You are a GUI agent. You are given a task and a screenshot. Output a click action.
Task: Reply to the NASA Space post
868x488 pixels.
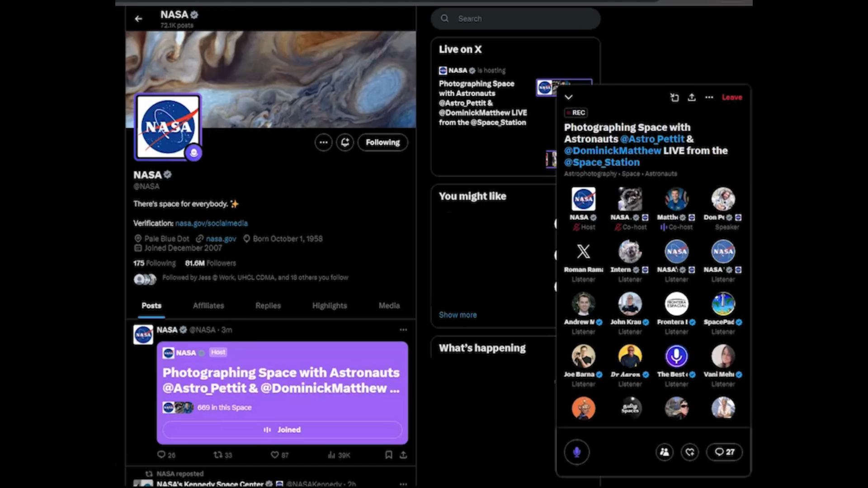[166, 455]
